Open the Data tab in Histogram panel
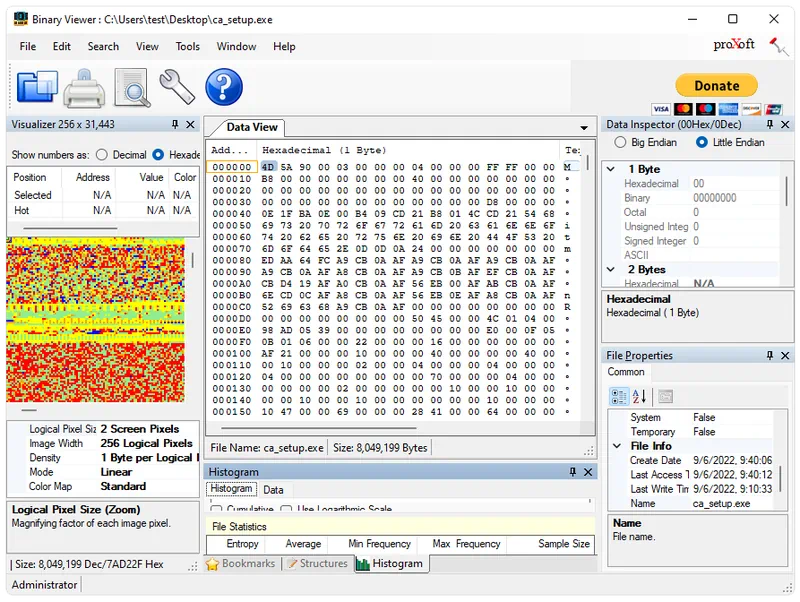800x602 pixels. [x=273, y=490]
